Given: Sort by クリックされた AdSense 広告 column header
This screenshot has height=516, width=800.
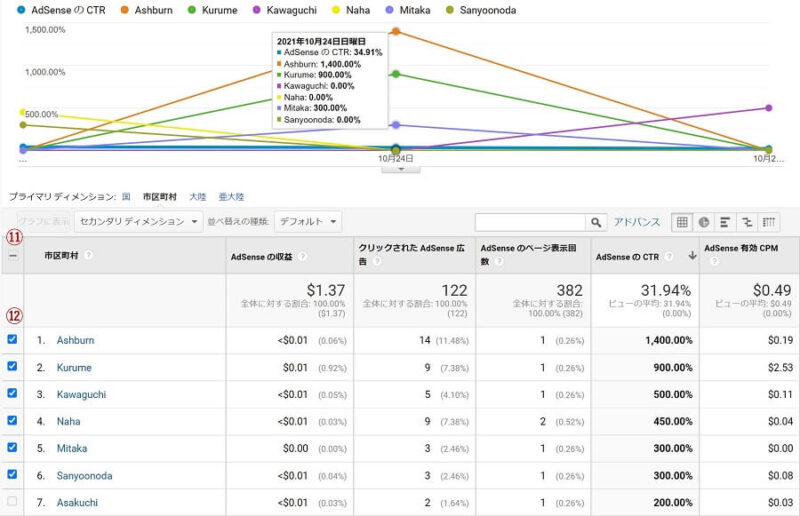Looking at the screenshot, I should click(411, 254).
